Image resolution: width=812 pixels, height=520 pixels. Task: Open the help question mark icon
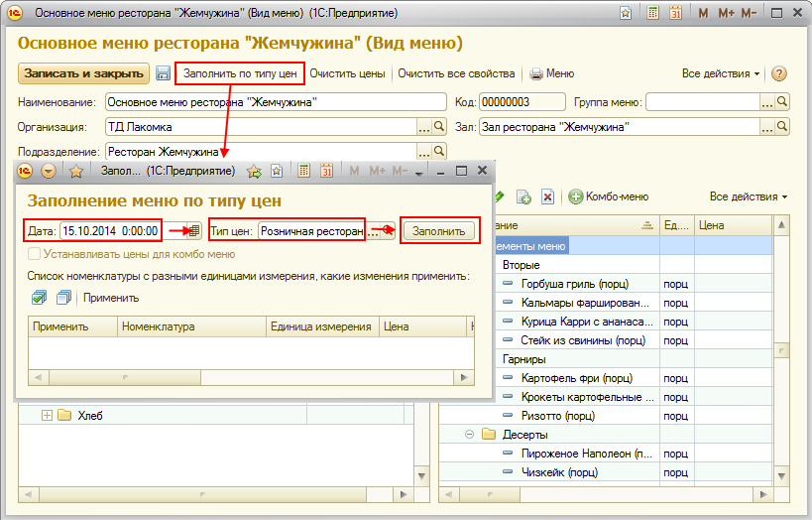click(779, 74)
